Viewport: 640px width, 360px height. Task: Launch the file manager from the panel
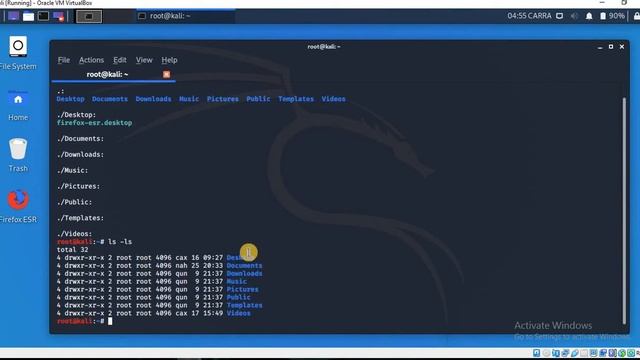28,16
